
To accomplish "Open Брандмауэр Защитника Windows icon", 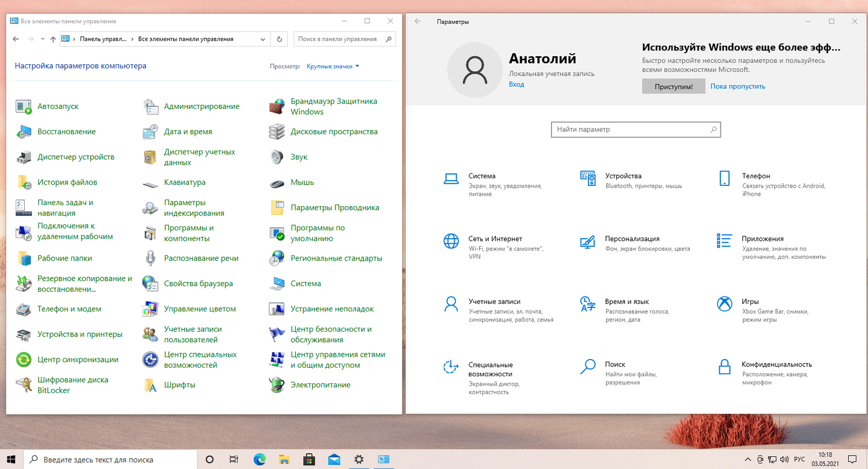I will pos(277,107).
